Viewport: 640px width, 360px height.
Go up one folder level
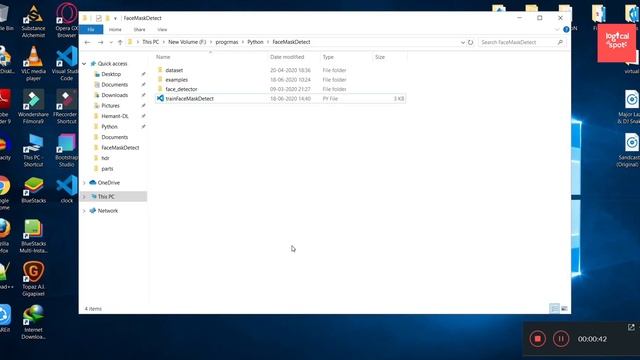120,42
